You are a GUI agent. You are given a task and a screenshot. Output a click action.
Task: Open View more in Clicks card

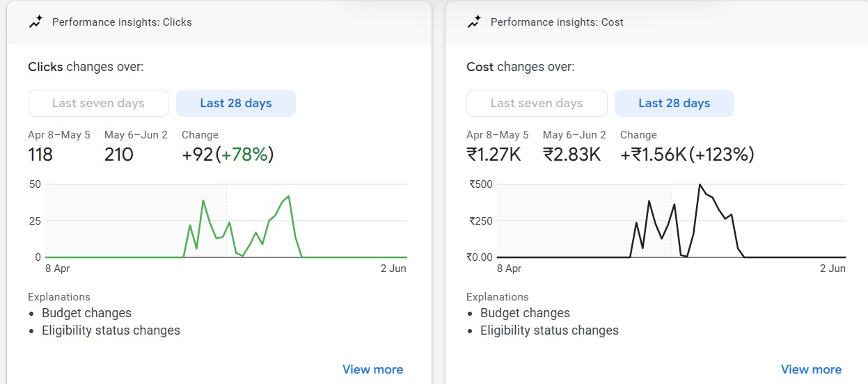coord(372,369)
